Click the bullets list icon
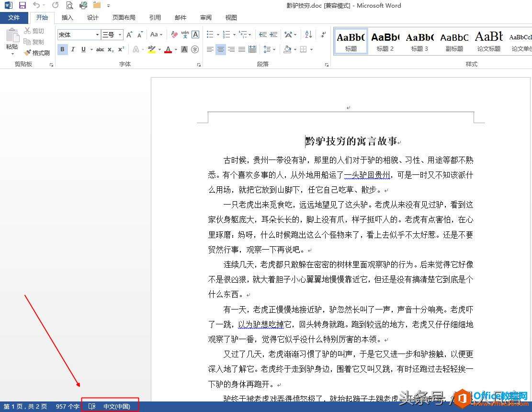532x412 pixels. click(x=210, y=34)
